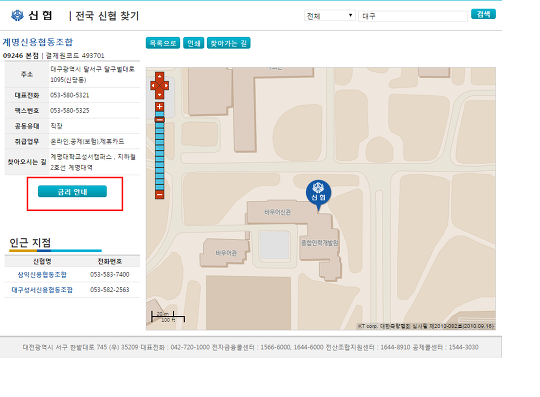Click the phone number 053-583-7400
The width and height of the screenshot is (540, 397).
110,274
